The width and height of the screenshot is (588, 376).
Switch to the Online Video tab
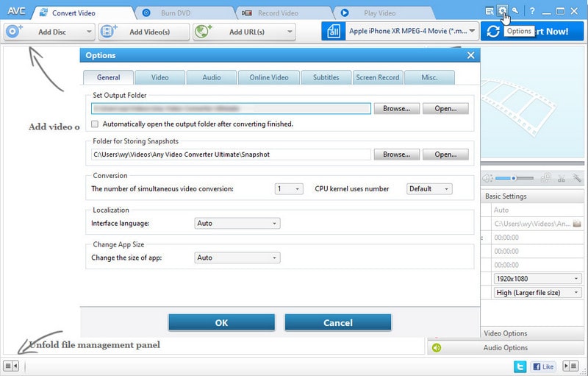[269, 78]
